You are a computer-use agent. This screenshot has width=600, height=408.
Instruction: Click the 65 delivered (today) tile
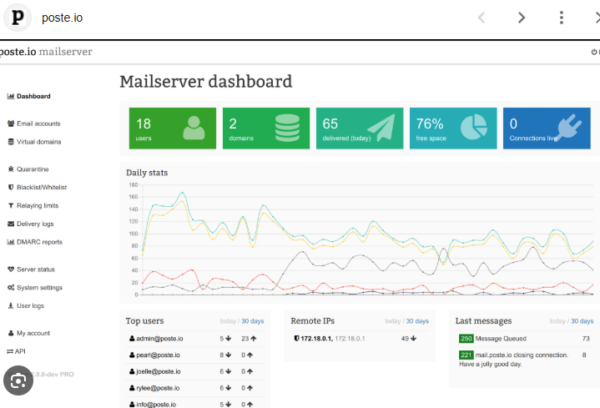click(360, 128)
